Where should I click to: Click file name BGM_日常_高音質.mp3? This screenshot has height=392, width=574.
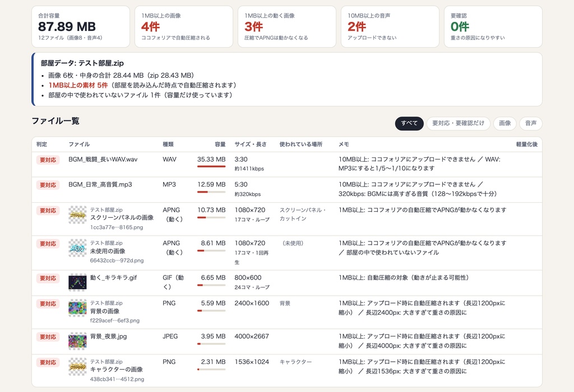point(100,185)
